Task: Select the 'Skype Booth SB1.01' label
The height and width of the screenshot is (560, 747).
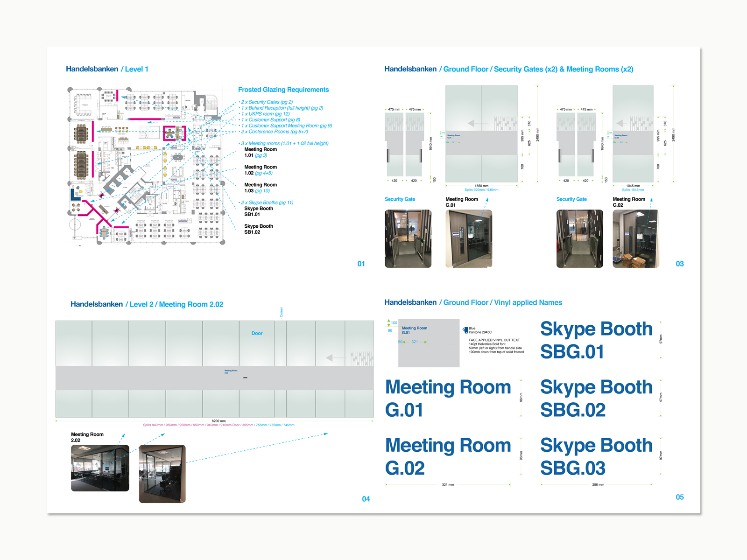Action: tap(259, 211)
